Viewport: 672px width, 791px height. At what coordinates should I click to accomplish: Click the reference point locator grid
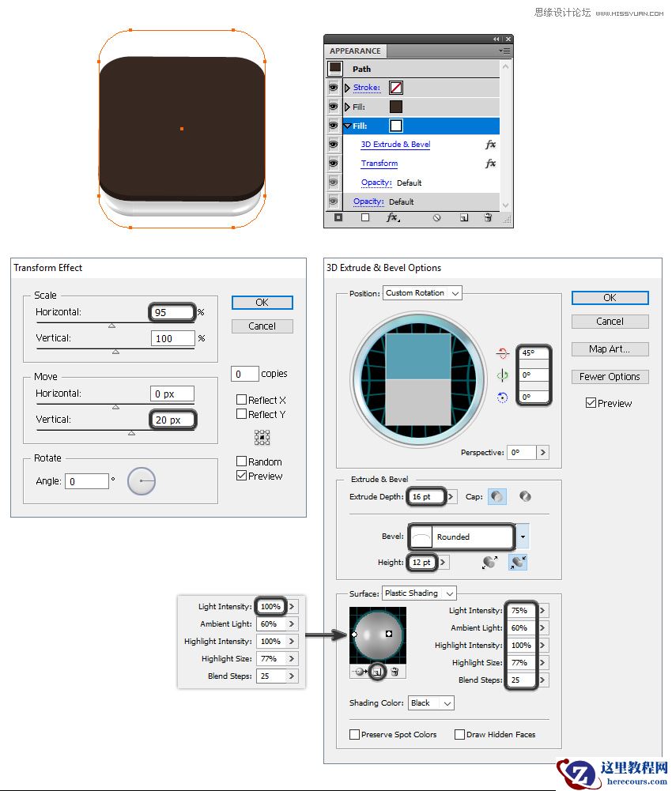(262, 437)
